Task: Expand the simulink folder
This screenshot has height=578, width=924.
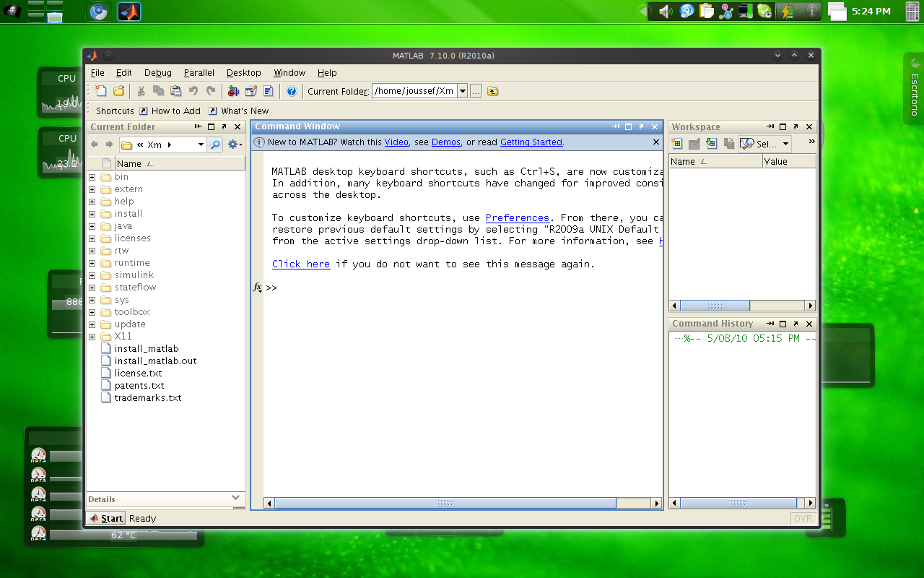Action: [x=92, y=275]
